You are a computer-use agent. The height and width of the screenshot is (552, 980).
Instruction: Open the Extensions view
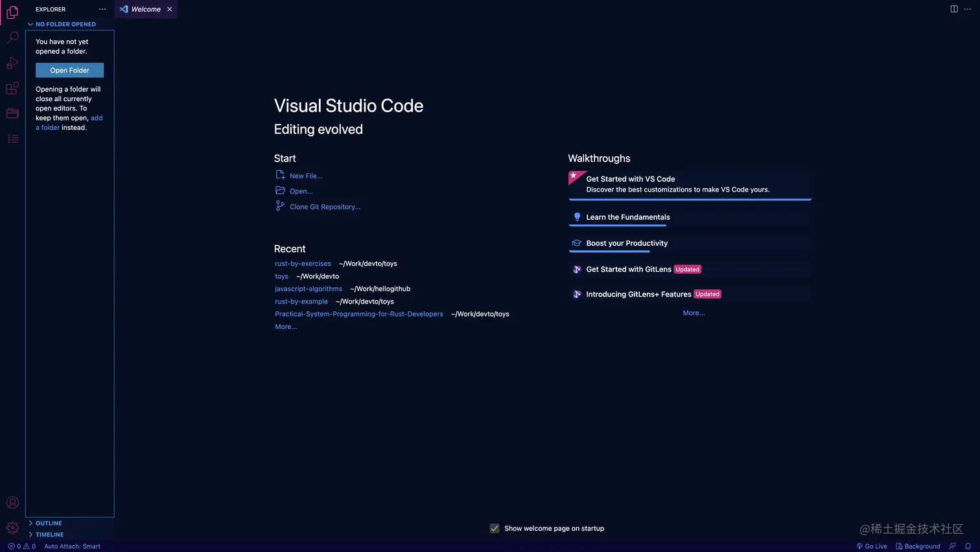[12, 88]
